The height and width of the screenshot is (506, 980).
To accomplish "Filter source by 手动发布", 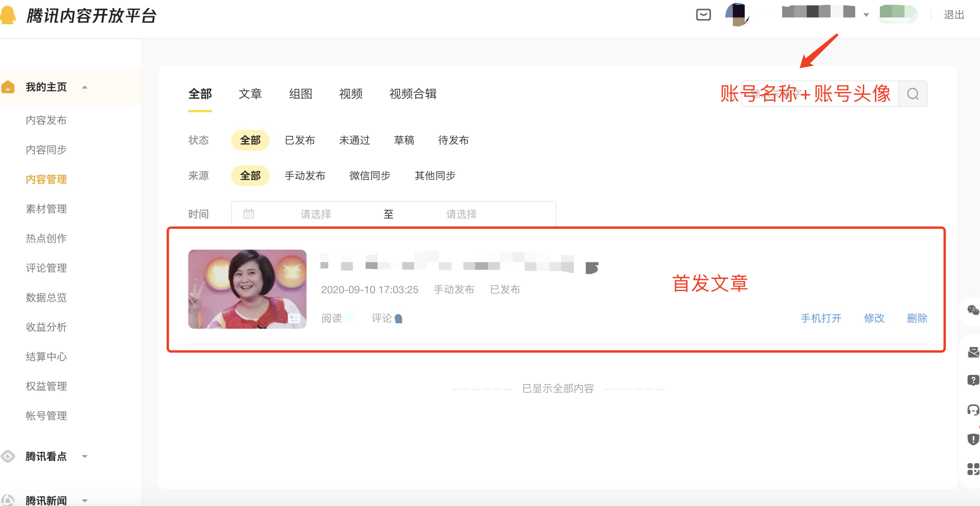I will [x=305, y=176].
